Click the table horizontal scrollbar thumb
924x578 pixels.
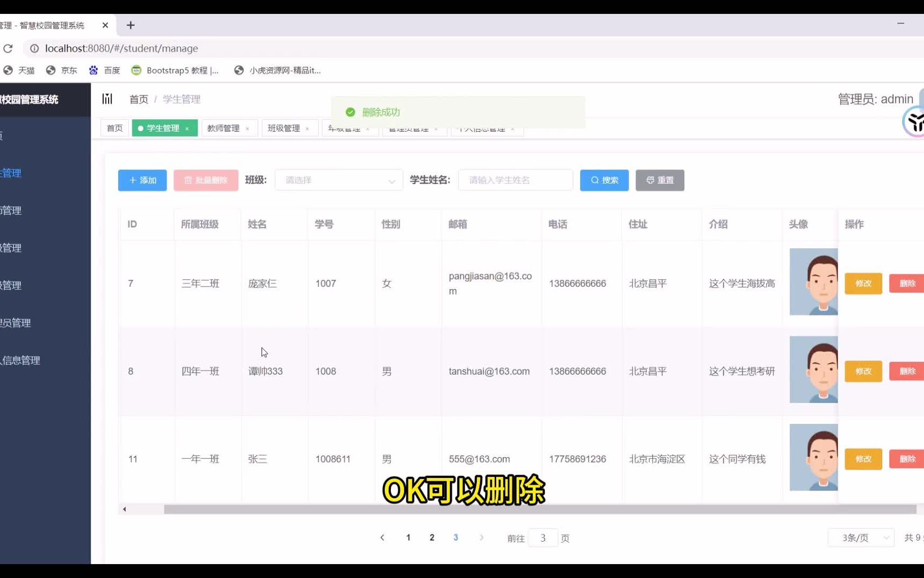(540, 509)
